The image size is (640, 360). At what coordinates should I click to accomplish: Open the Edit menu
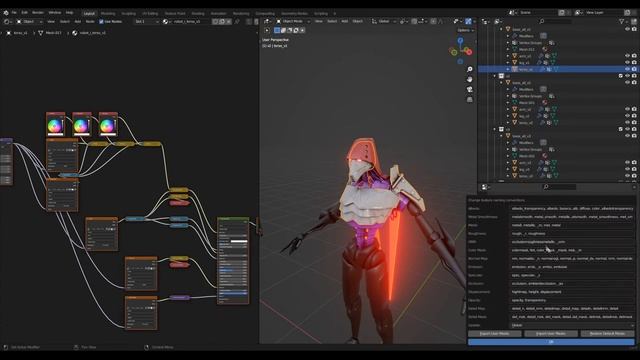coord(24,13)
